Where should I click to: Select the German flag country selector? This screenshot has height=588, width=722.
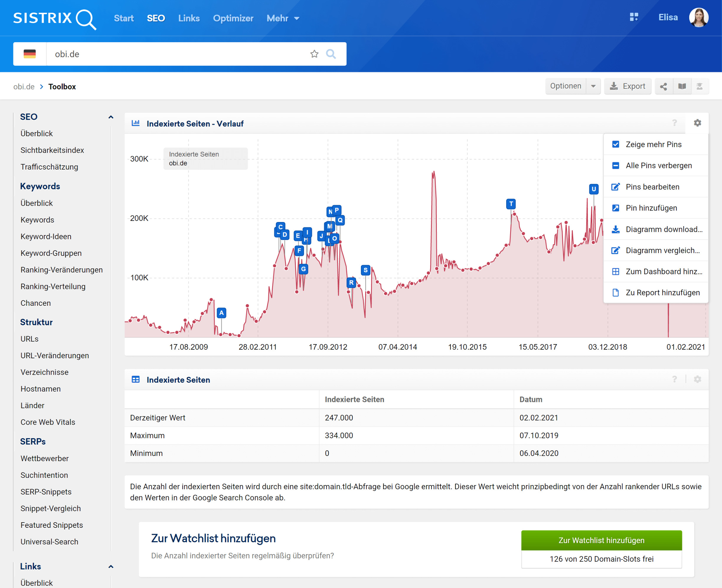pos(30,54)
